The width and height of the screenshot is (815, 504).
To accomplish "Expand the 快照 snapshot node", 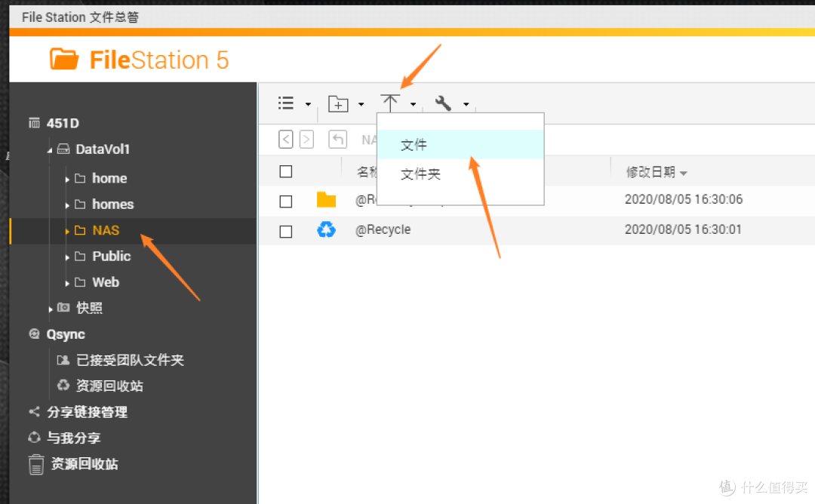I will coord(51,309).
